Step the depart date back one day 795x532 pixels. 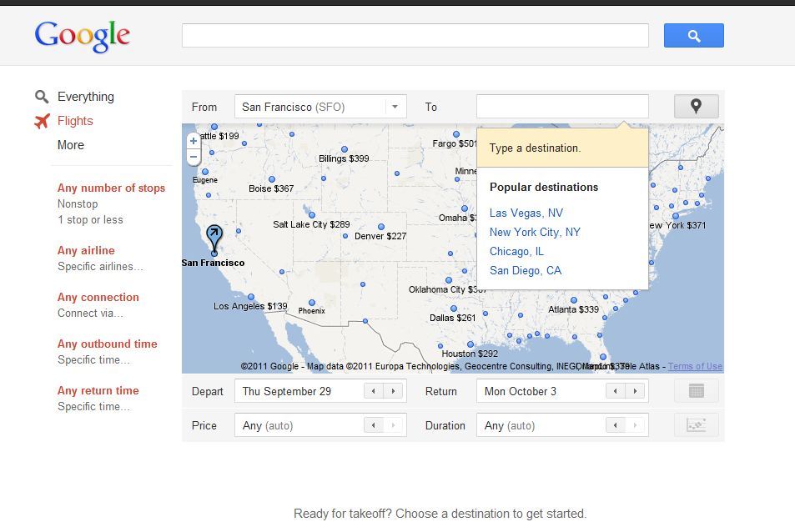point(374,391)
